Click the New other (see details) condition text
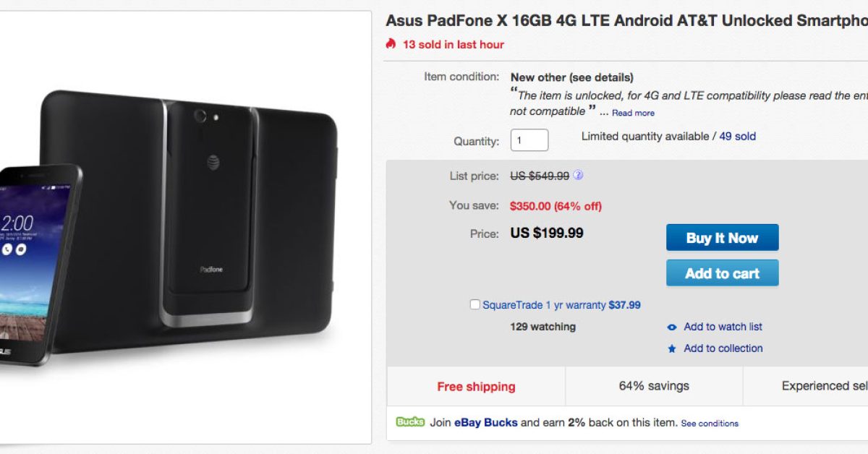The image size is (868, 454). click(x=571, y=77)
